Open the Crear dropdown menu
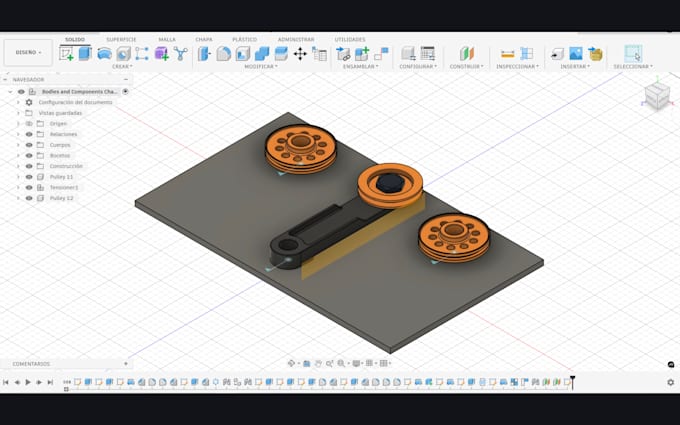This screenshot has height=425, width=680. click(x=122, y=66)
